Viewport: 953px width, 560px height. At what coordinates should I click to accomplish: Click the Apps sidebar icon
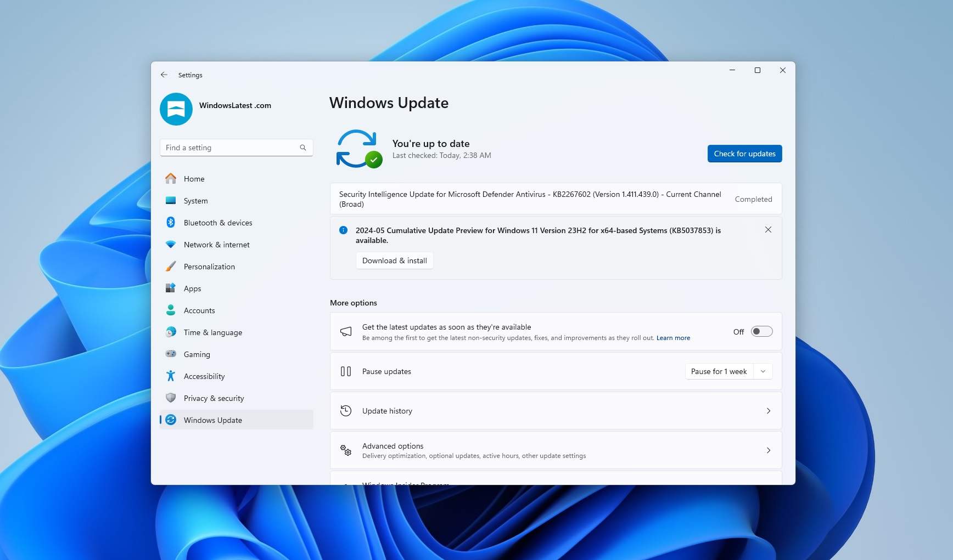pos(171,289)
